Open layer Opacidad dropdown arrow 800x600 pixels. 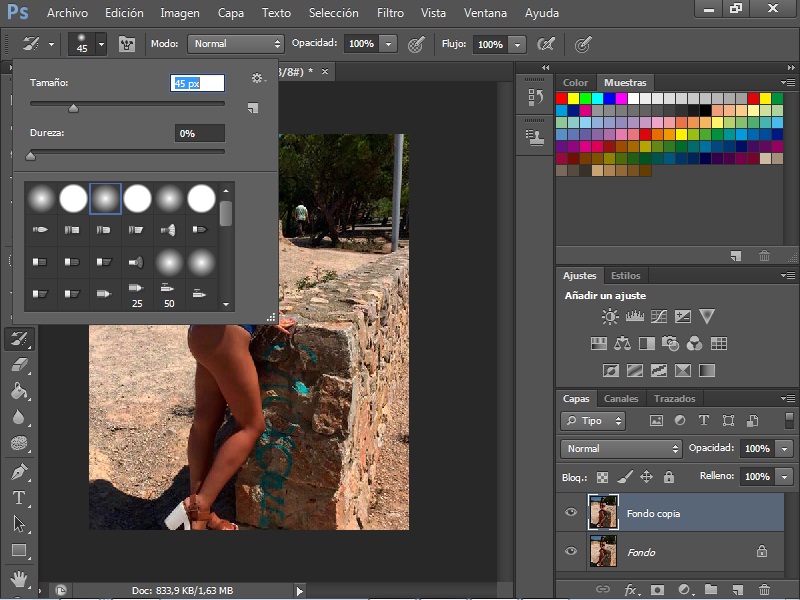(x=784, y=449)
